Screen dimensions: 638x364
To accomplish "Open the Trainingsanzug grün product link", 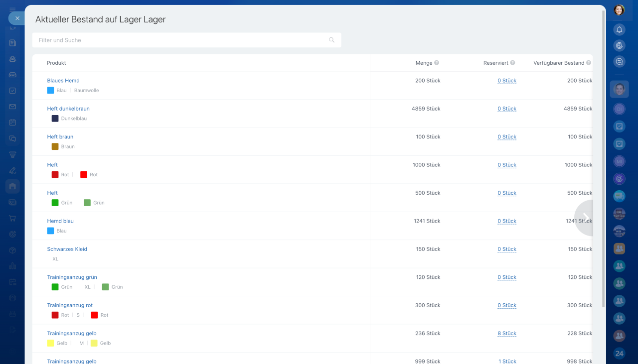I will (x=72, y=277).
